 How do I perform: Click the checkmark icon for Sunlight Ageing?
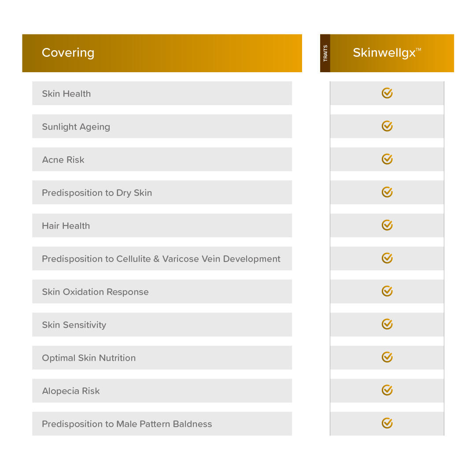pos(387,126)
